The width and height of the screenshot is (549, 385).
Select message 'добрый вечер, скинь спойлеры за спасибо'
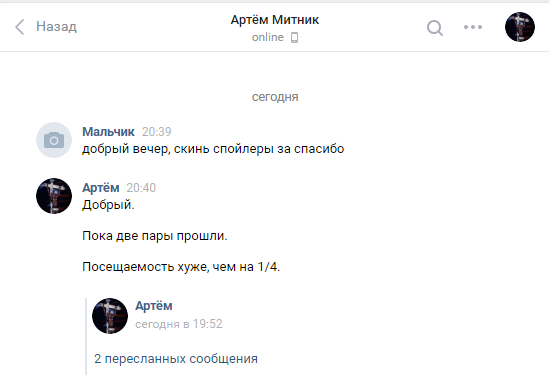213,149
